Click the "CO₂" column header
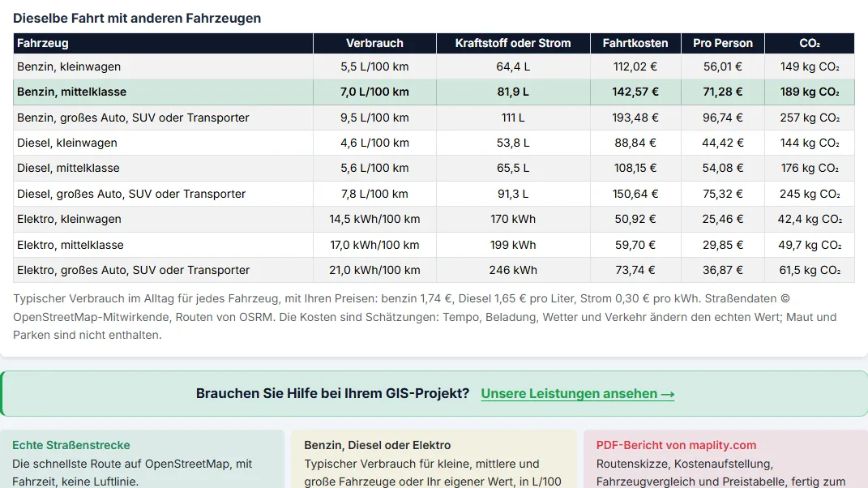Image resolution: width=868 pixels, height=488 pixels. pyautogui.click(x=810, y=43)
